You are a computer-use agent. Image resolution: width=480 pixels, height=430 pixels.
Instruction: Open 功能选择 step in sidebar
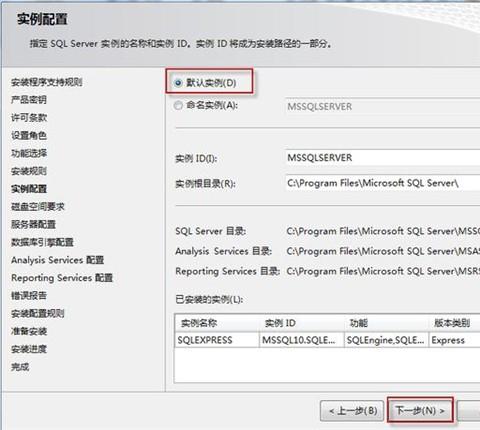click(x=29, y=153)
